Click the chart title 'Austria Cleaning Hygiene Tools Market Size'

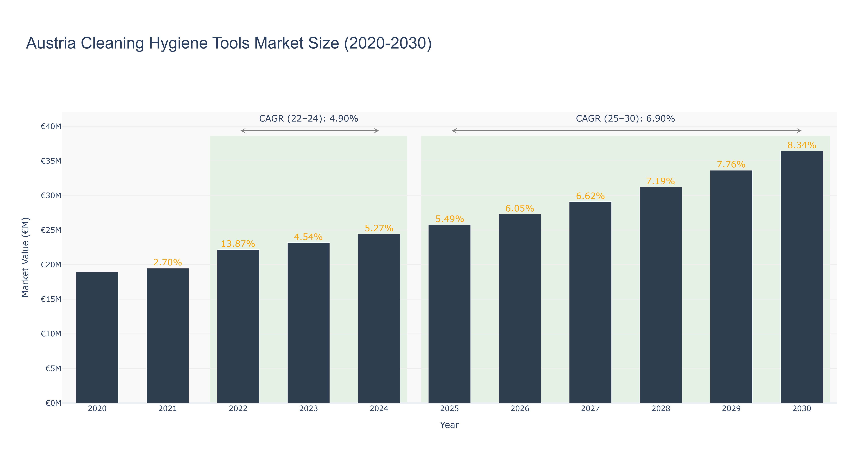pos(229,43)
